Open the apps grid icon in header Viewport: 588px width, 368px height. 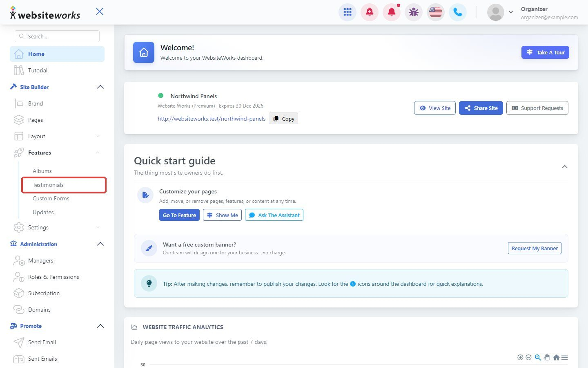click(x=347, y=12)
